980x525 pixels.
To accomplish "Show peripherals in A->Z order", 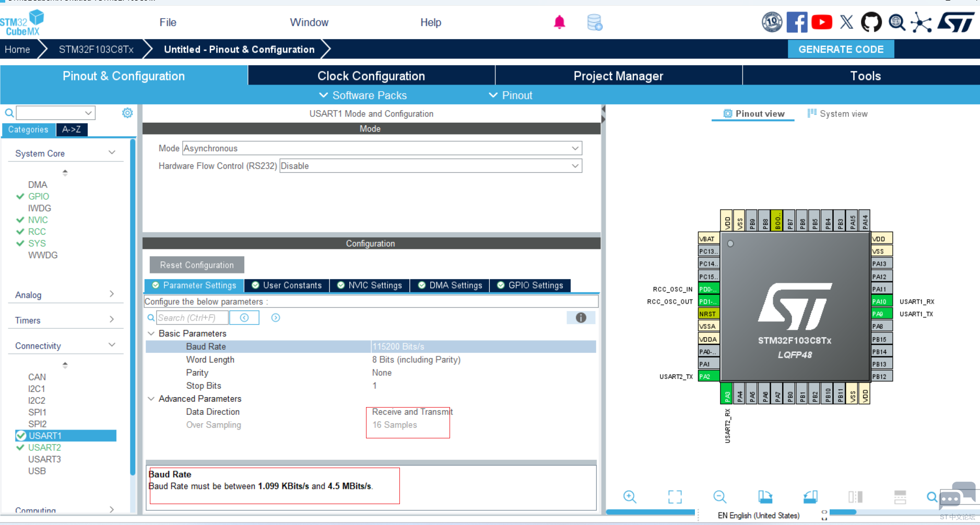I will [72, 129].
